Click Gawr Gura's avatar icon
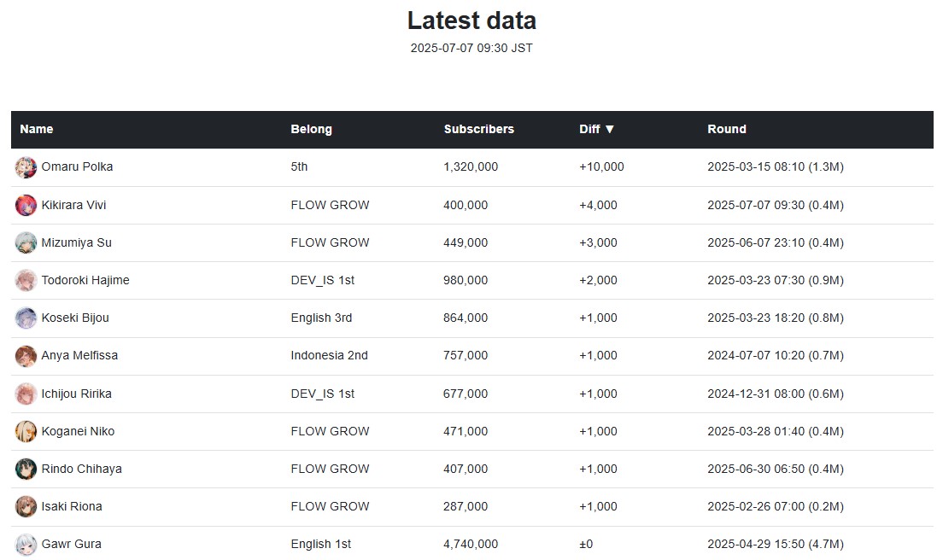The image size is (943, 560). pyautogui.click(x=26, y=545)
